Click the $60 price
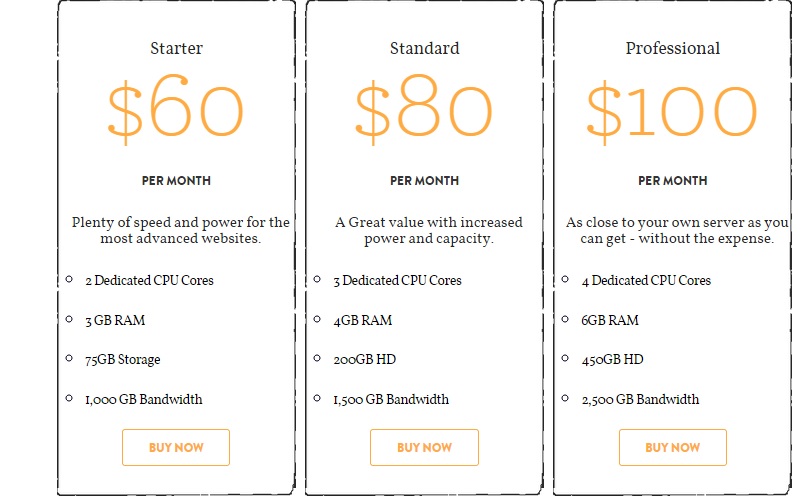807x496 pixels. click(x=176, y=110)
